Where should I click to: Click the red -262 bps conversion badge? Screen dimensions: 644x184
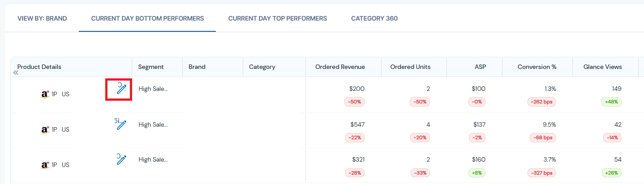(542, 102)
